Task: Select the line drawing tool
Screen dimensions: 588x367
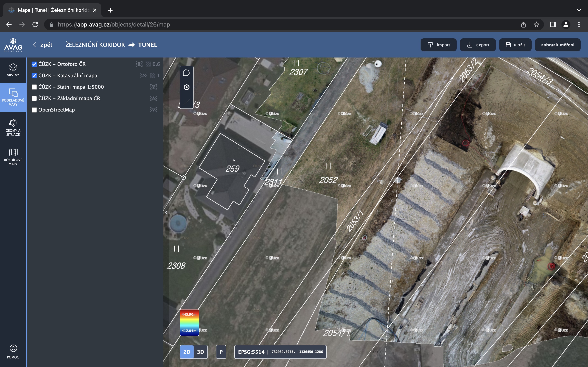Action: [x=186, y=102]
